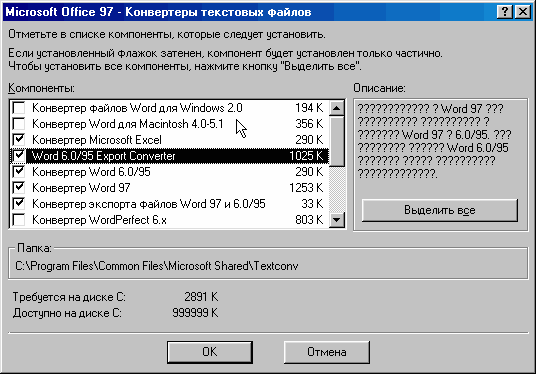Screen dimensions: 536x374
Task: Click Требуется на диске C: label
Action: pos(69,297)
